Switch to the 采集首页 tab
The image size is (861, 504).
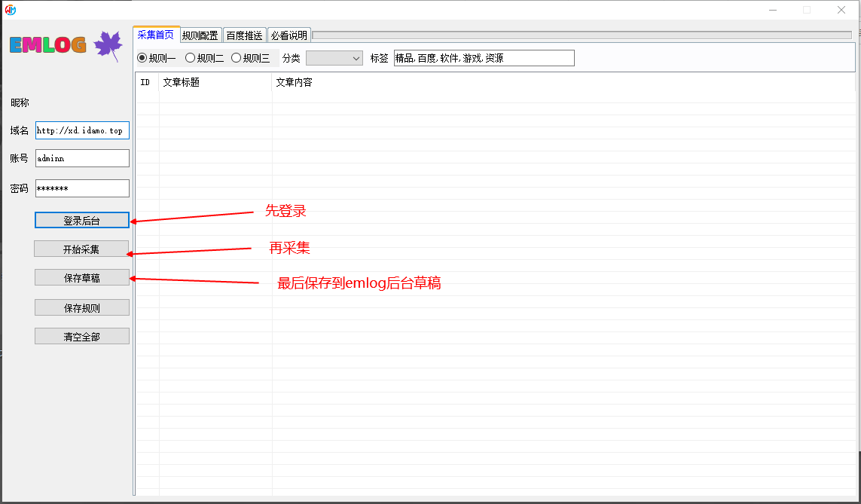pyautogui.click(x=156, y=35)
